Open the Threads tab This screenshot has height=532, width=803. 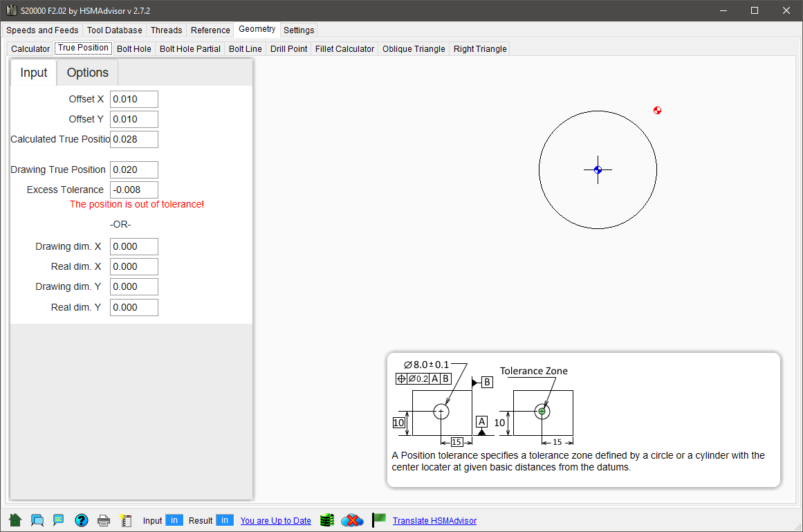tap(167, 30)
